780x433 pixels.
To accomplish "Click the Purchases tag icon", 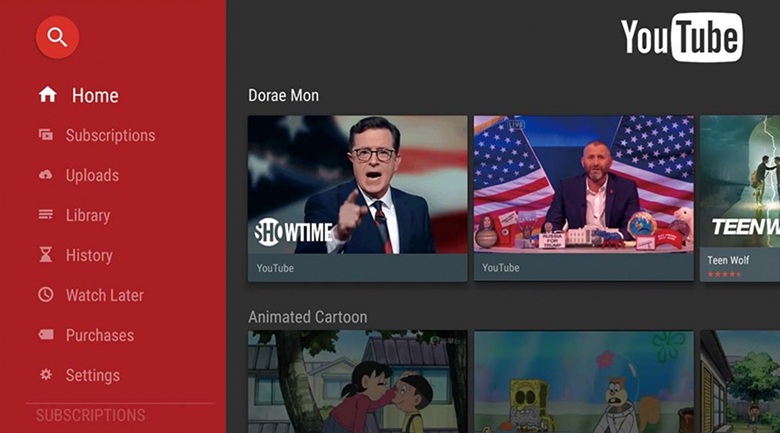I will (46, 334).
